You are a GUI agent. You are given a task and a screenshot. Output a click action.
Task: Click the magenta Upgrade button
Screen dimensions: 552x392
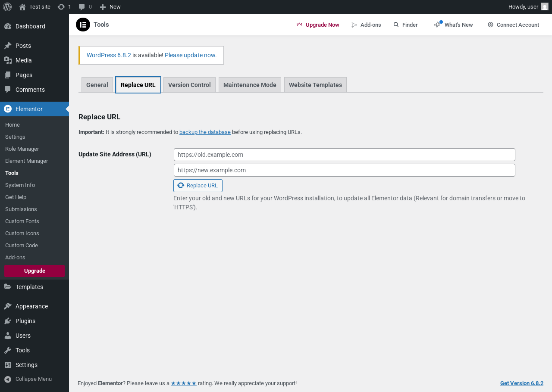pos(34,271)
